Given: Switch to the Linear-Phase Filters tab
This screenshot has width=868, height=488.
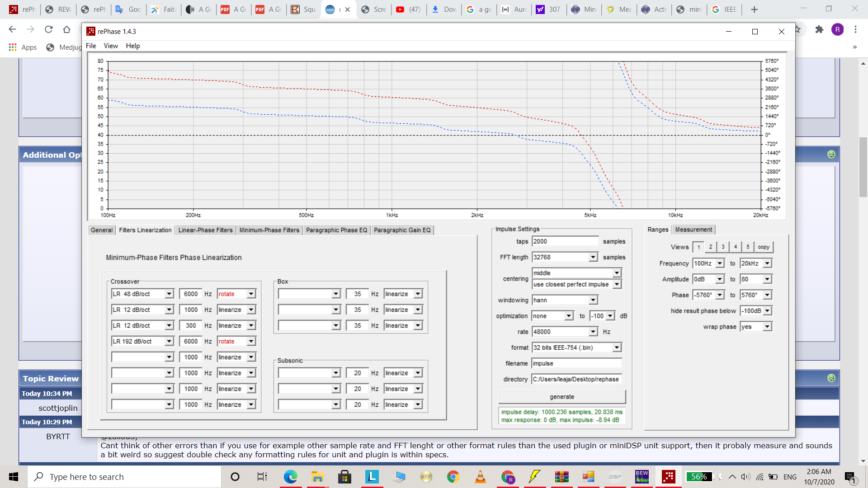Looking at the screenshot, I should (205, 230).
